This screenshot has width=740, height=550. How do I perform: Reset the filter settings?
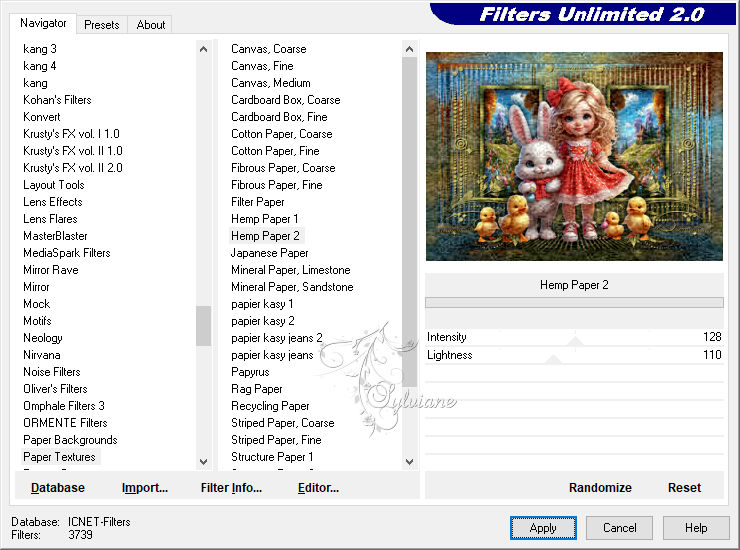[684, 488]
